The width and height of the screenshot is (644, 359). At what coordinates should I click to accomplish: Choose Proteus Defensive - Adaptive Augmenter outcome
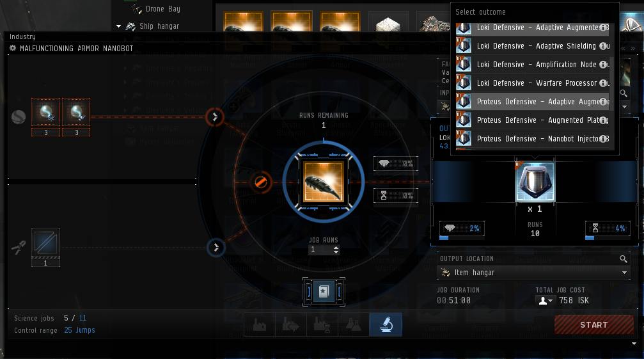coord(532,102)
